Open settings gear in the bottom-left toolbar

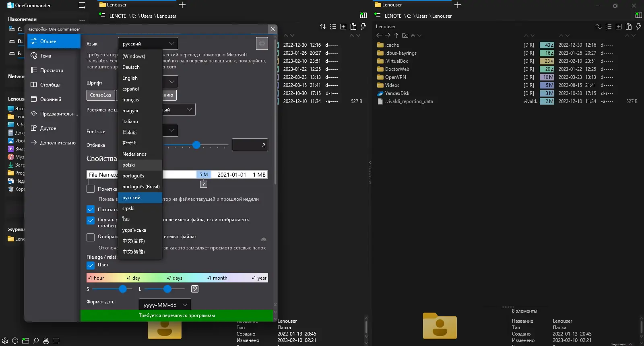coord(5,340)
